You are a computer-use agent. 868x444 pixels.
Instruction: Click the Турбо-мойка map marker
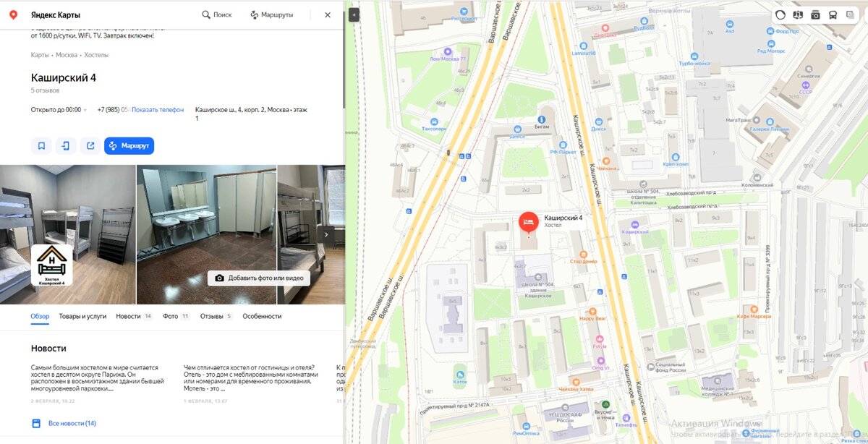click(694, 56)
